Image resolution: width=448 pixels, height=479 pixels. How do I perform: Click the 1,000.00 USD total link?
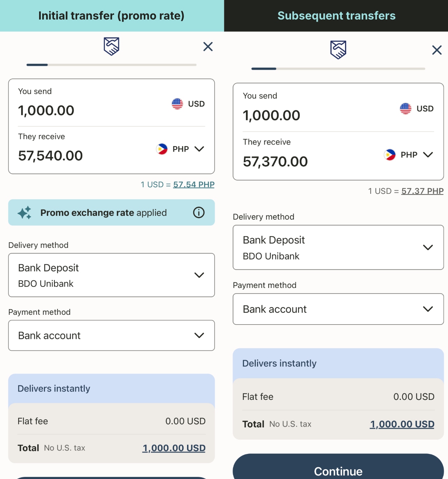(174, 448)
